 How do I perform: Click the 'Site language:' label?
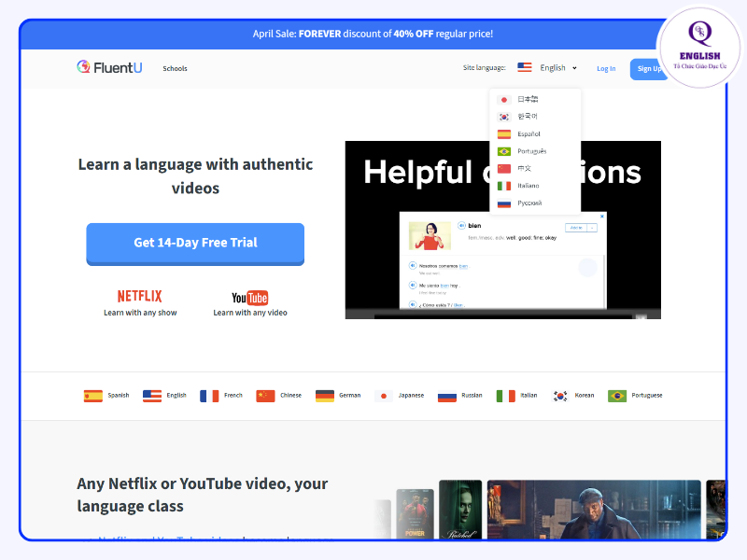484,67
